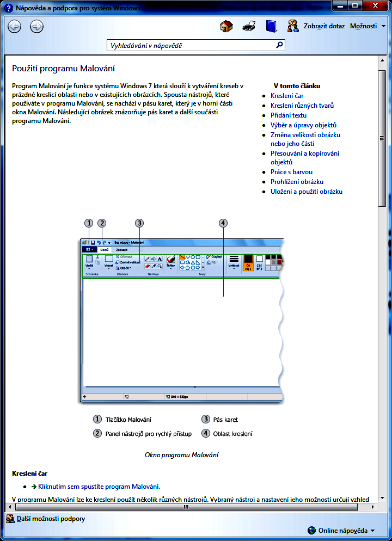
Task: Click the horizontal scrollbar right arrow
Action: [x=372, y=507]
